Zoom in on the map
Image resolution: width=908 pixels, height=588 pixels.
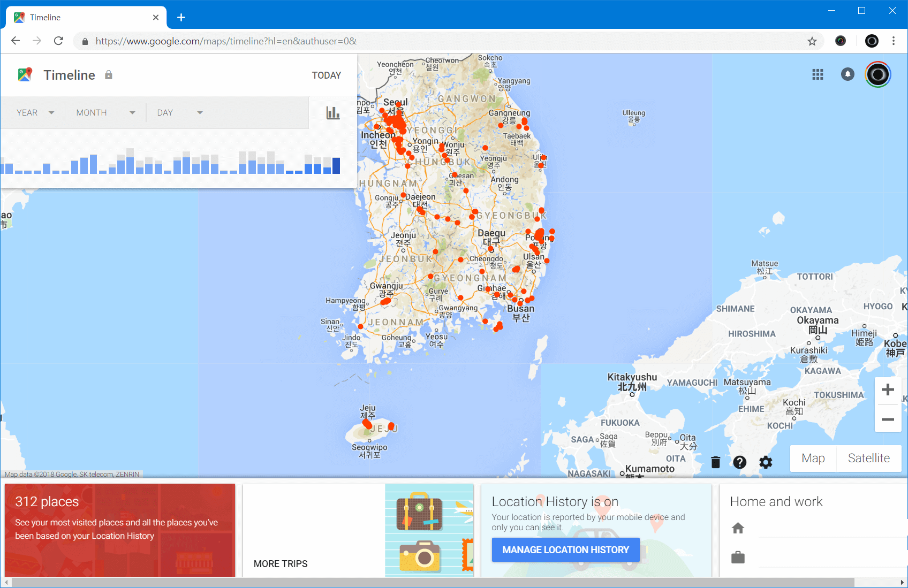pos(888,390)
